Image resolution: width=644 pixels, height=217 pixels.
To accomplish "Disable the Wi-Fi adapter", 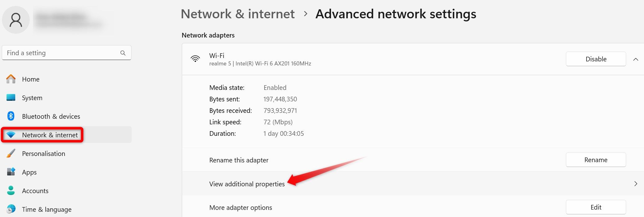I will point(596,59).
